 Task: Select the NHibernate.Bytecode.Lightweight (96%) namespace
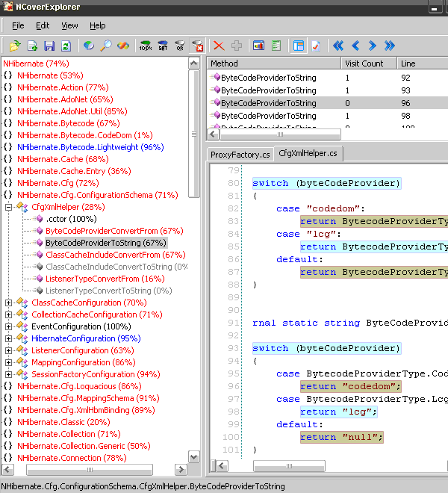[90, 147]
